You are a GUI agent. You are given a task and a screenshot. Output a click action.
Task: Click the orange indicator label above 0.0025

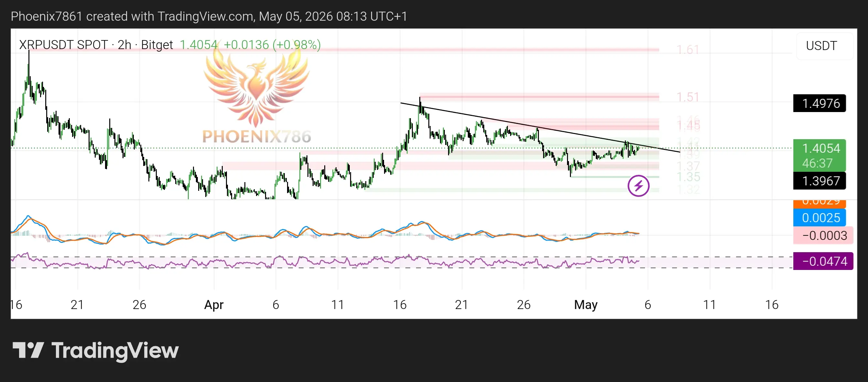820,204
